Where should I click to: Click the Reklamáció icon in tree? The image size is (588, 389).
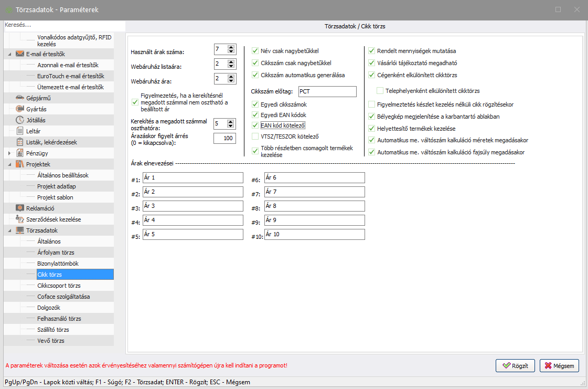click(x=20, y=208)
